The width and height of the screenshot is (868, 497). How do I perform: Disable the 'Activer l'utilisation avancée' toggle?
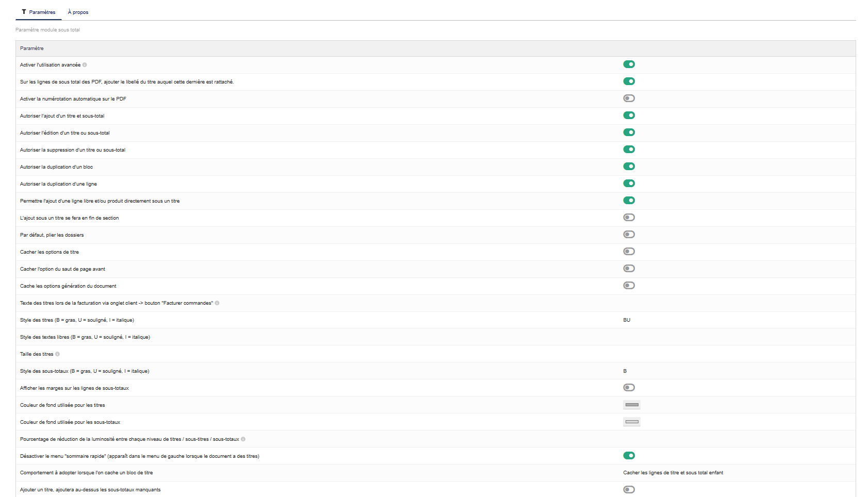pyautogui.click(x=629, y=64)
